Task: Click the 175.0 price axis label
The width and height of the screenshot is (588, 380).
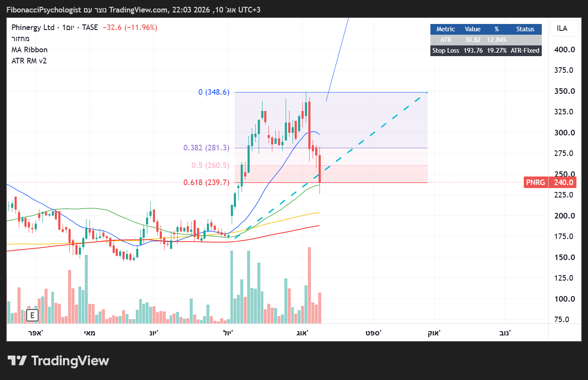Action: [x=564, y=236]
